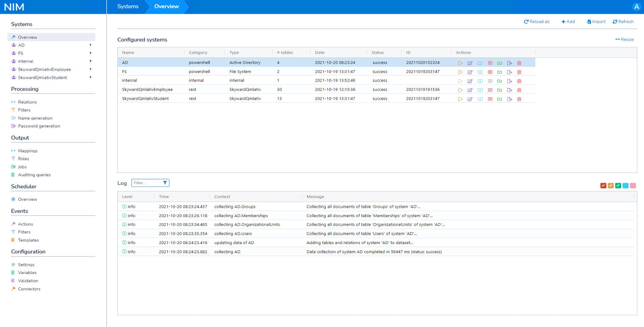
Task: Toggle the red error level log filter
Action: (604, 185)
